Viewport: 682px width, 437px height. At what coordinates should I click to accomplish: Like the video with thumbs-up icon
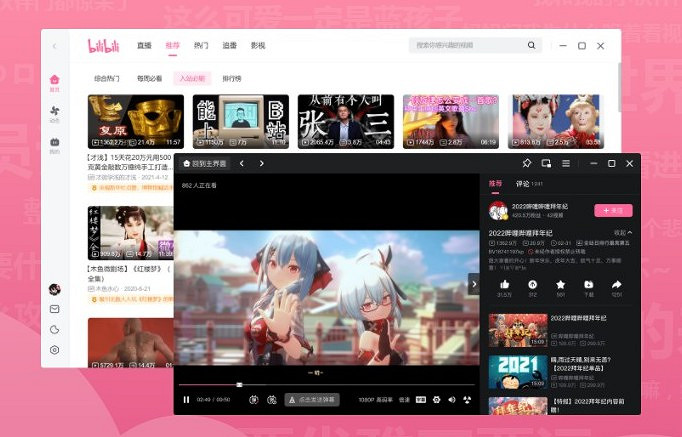click(x=505, y=284)
